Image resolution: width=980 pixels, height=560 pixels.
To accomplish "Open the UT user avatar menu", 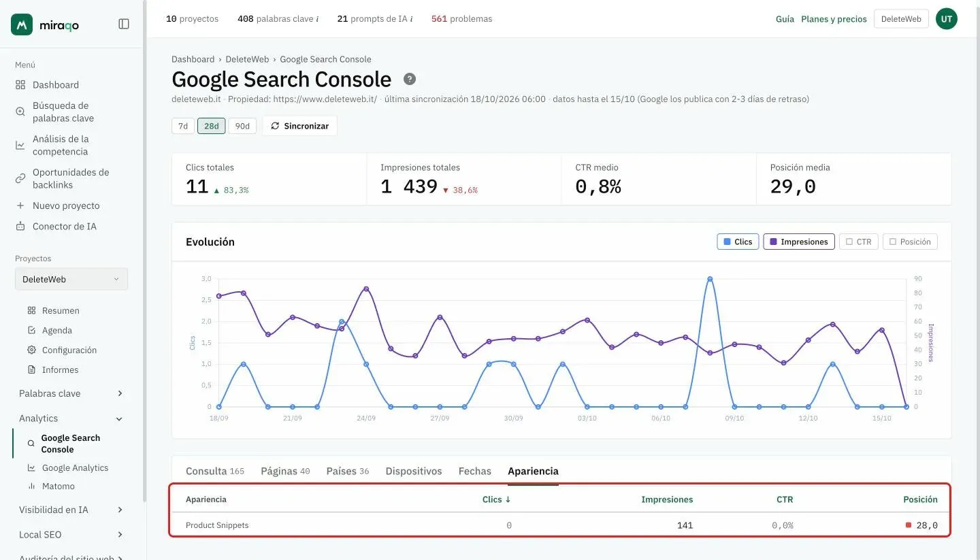I will point(947,19).
